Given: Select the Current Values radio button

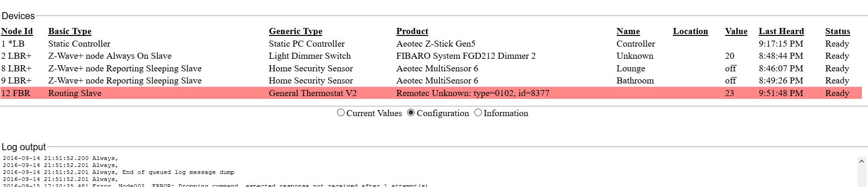Looking at the screenshot, I should 341,113.
